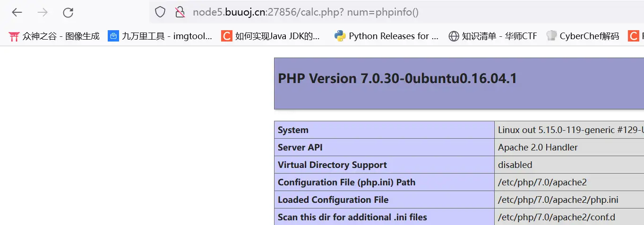This screenshot has height=225, width=644.
Task: Open the 九万里工具 imgtool bookmark
Action: coord(160,36)
